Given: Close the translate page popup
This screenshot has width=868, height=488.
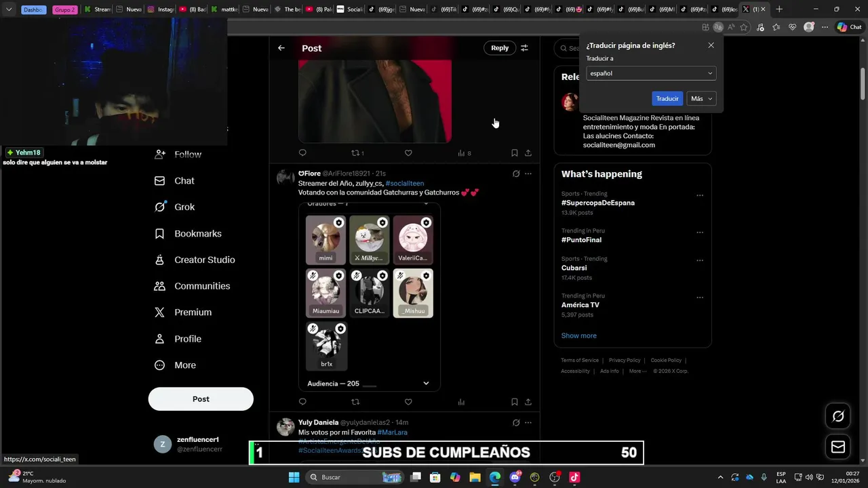Looking at the screenshot, I should coord(711,45).
